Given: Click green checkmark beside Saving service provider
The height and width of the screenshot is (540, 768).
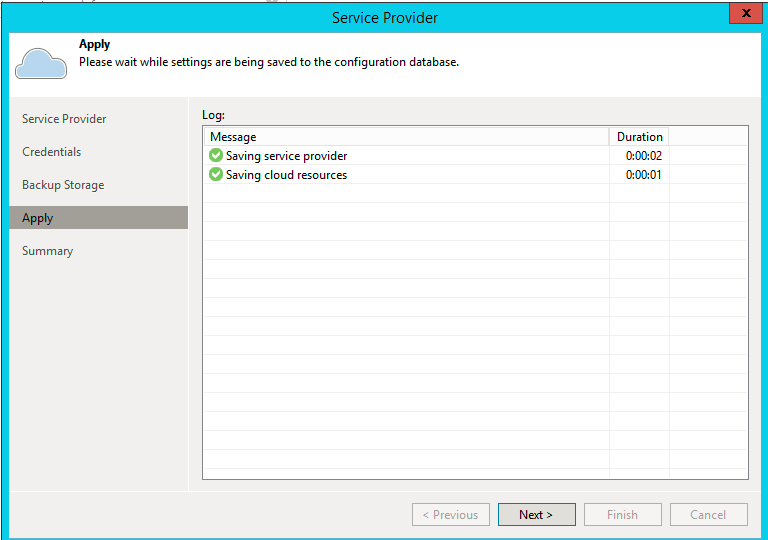Looking at the screenshot, I should pos(216,155).
